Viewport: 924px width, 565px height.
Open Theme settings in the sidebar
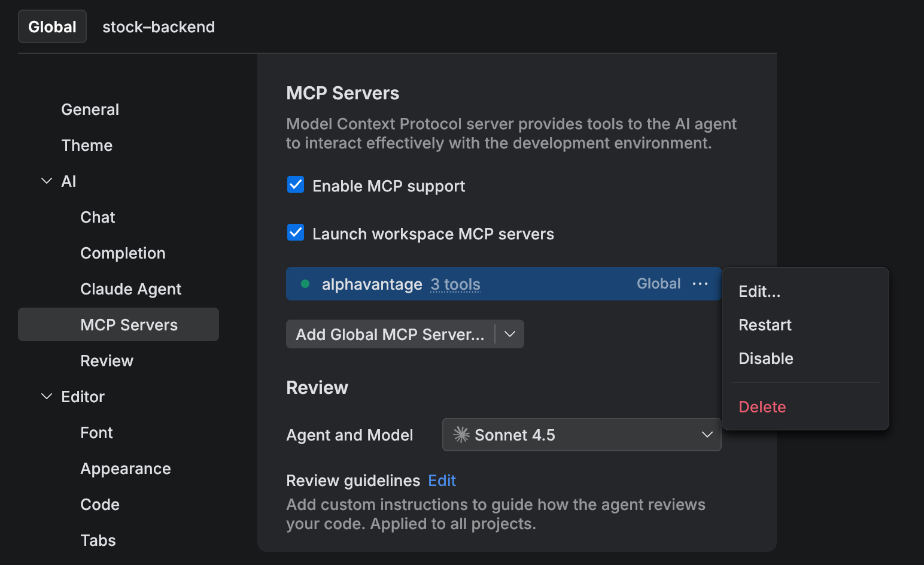(87, 145)
